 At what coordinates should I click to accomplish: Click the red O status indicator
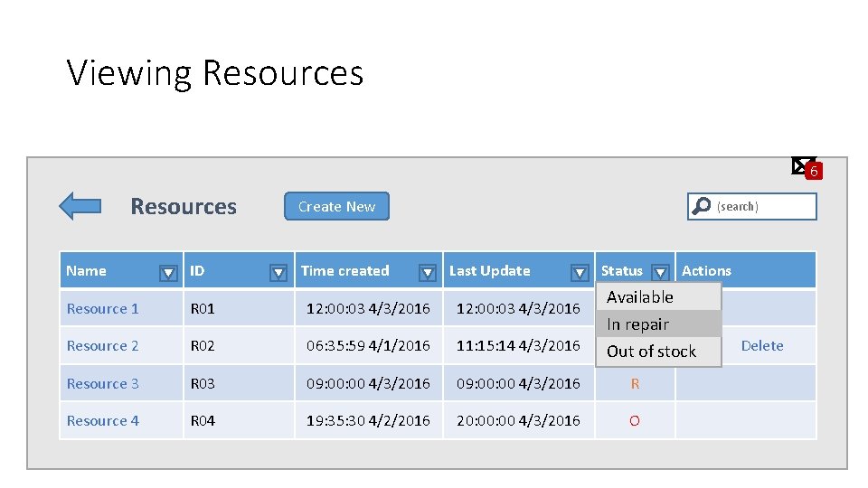[x=635, y=421]
